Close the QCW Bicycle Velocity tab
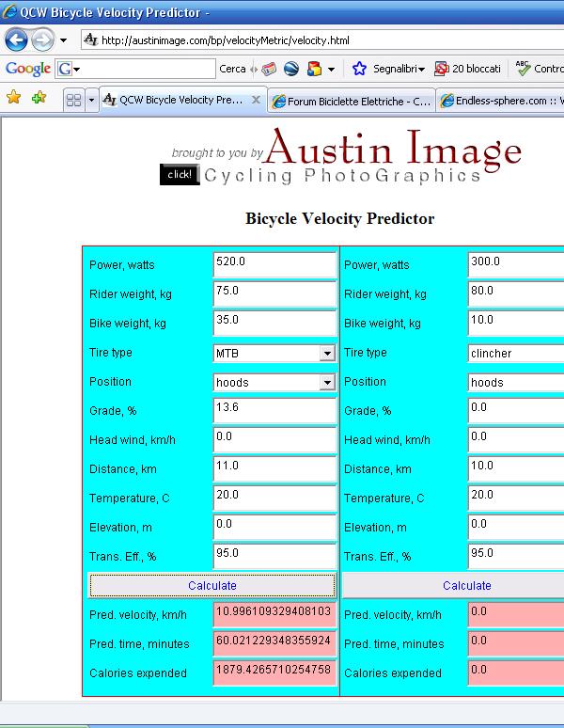The image size is (564, 728). point(256,100)
